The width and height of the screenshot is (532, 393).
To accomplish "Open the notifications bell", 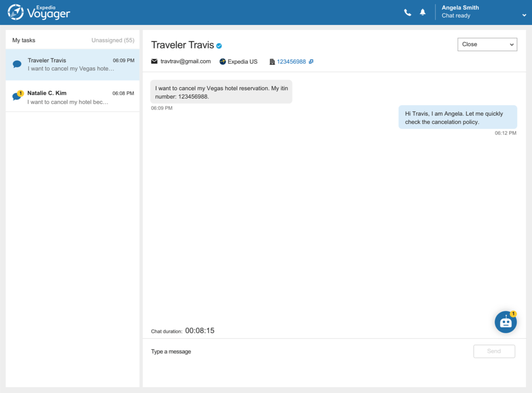I will click(x=422, y=13).
